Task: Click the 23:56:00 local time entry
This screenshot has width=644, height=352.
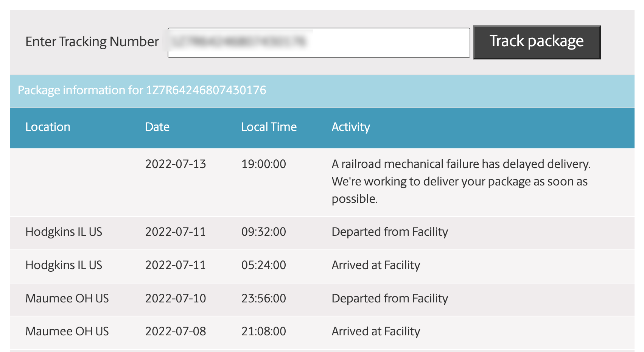Action: 263,299
